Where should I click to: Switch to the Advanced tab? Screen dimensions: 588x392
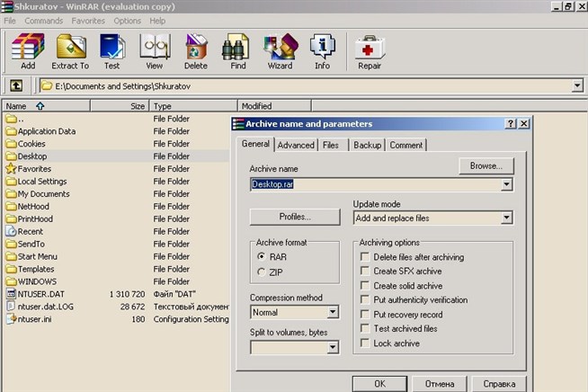click(296, 145)
